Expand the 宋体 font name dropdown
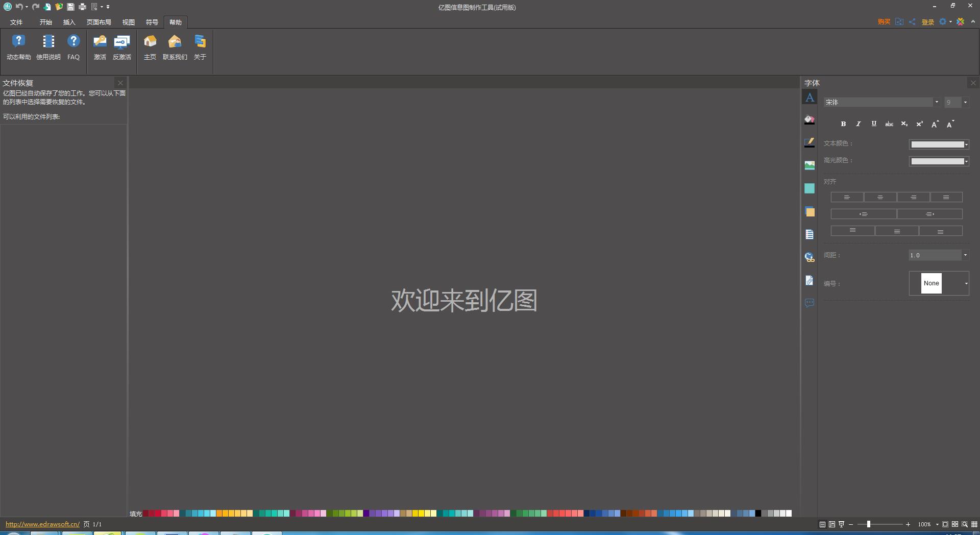 tap(937, 102)
